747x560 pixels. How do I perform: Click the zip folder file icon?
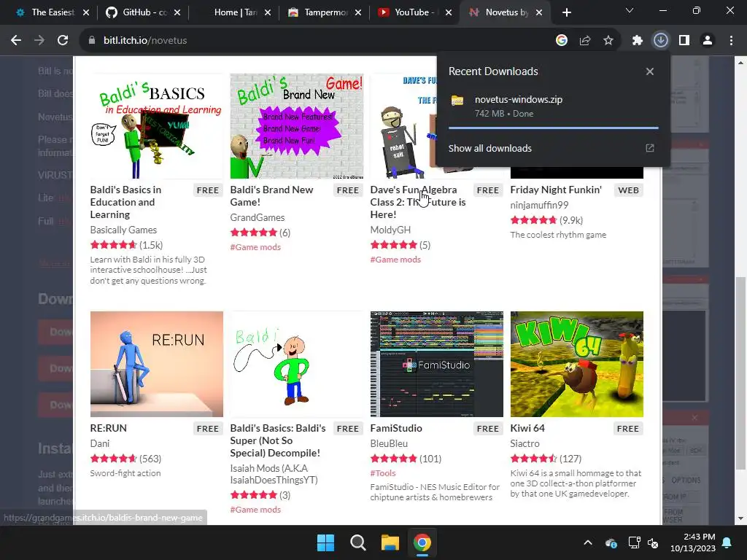click(x=458, y=101)
